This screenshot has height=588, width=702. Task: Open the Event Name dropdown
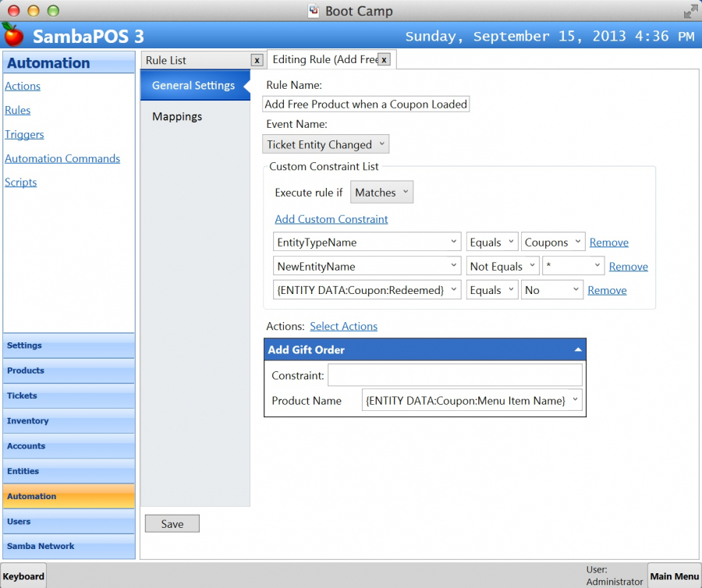coord(325,144)
